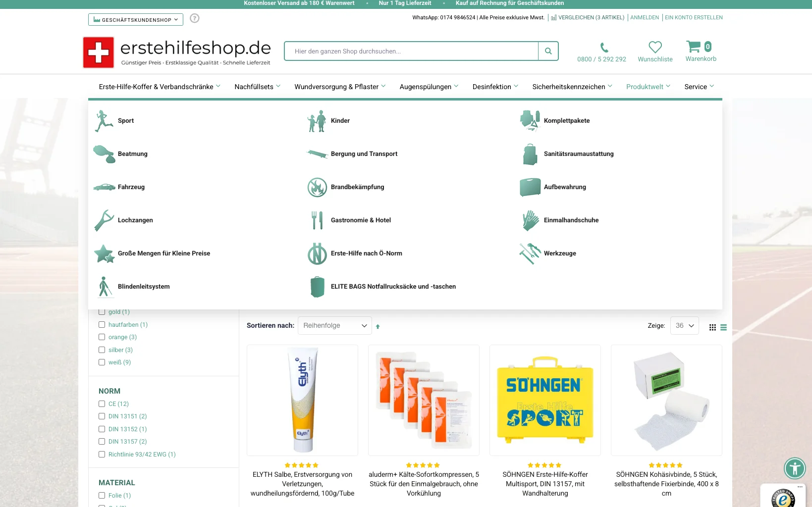
Task: Enable the DIN 13151 filter
Action: (102, 416)
